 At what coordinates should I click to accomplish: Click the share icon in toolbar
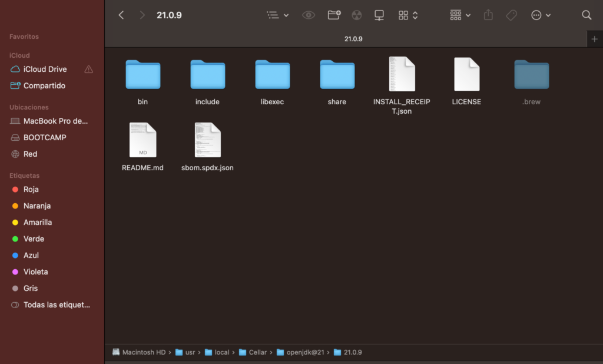[x=488, y=15]
